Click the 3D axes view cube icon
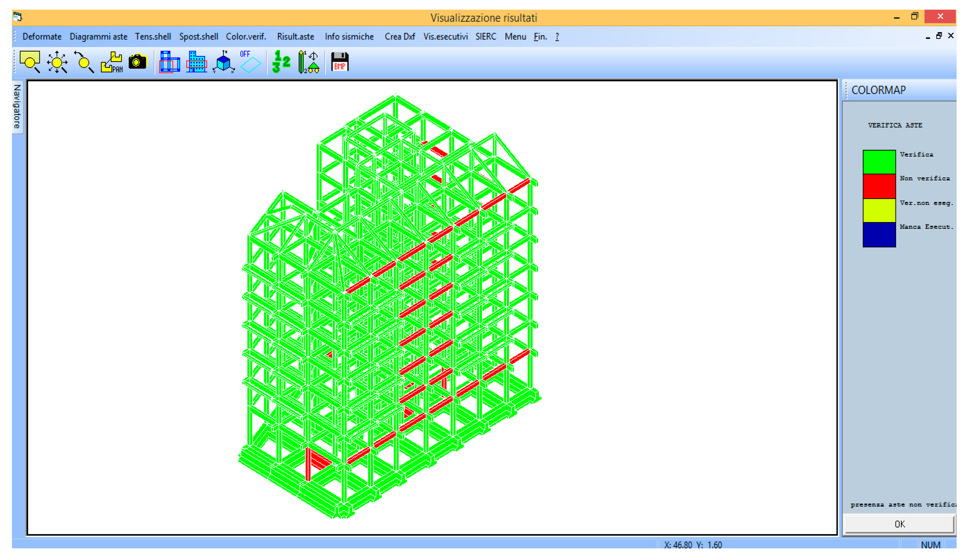 coord(224,62)
